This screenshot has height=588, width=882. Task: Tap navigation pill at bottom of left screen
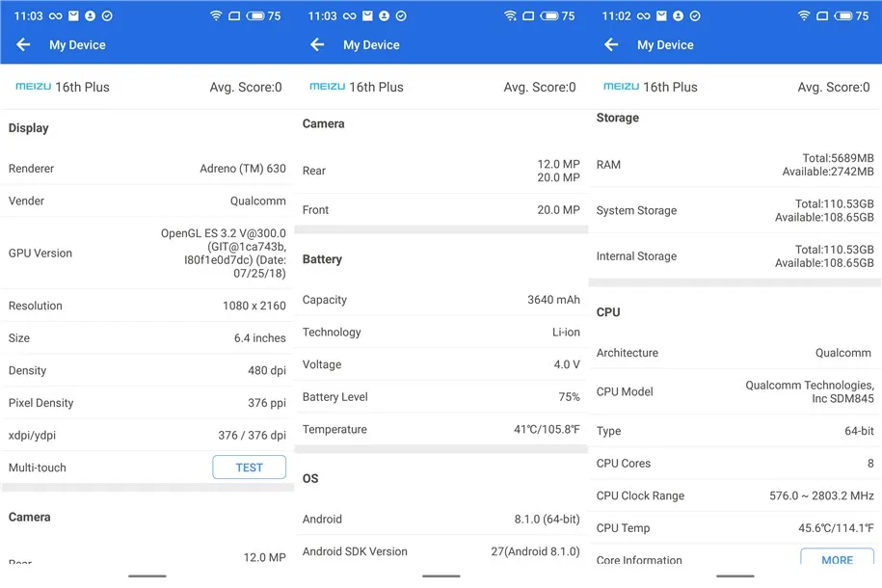coord(147,575)
